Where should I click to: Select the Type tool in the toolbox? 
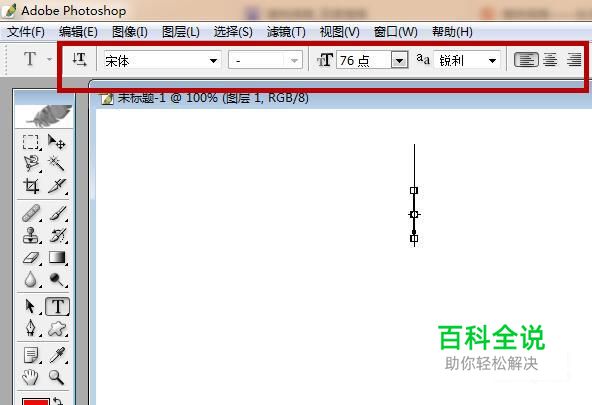(57, 306)
